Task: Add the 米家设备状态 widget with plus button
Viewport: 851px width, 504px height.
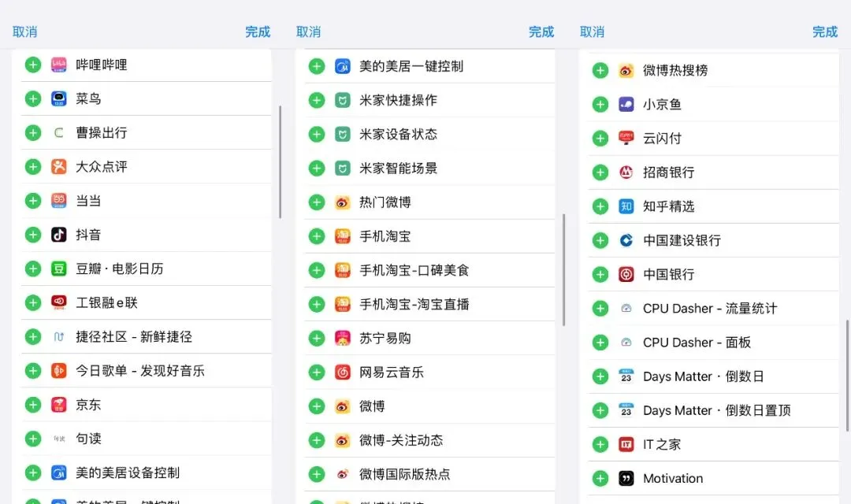Action: (x=317, y=134)
